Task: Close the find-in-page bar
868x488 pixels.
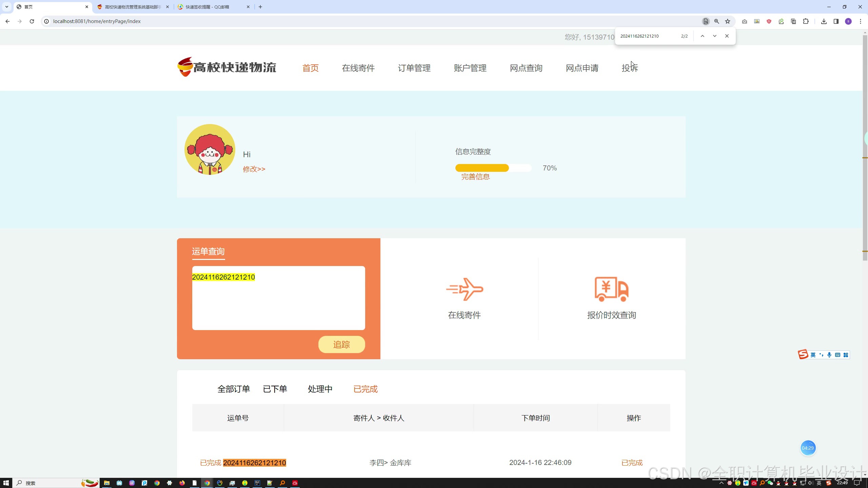Action: (727, 36)
